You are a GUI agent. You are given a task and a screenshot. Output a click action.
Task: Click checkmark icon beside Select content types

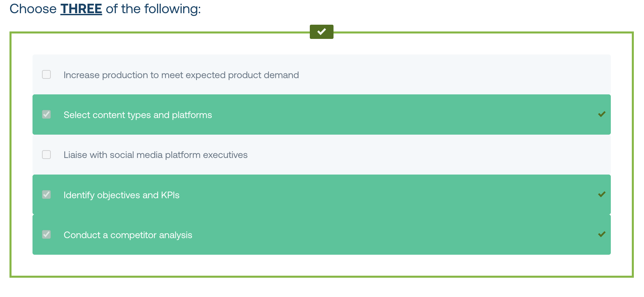[602, 114]
